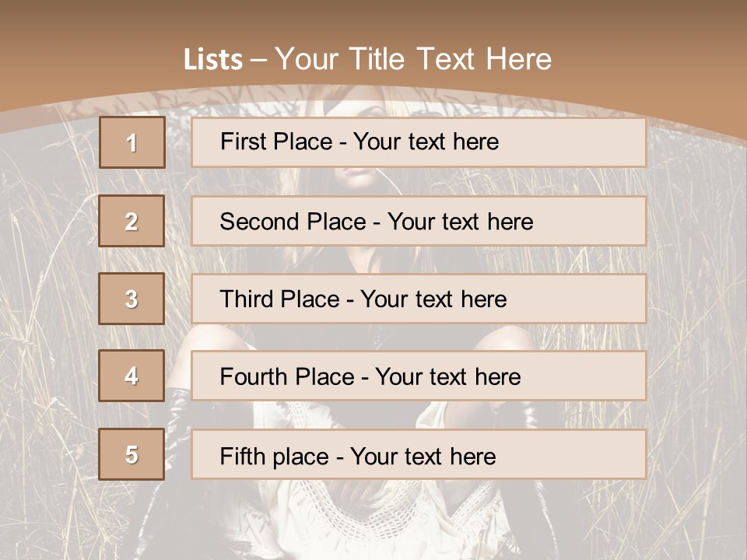The image size is (747, 560).
Task: Click the words 'Third Place'
Action: pos(279,299)
